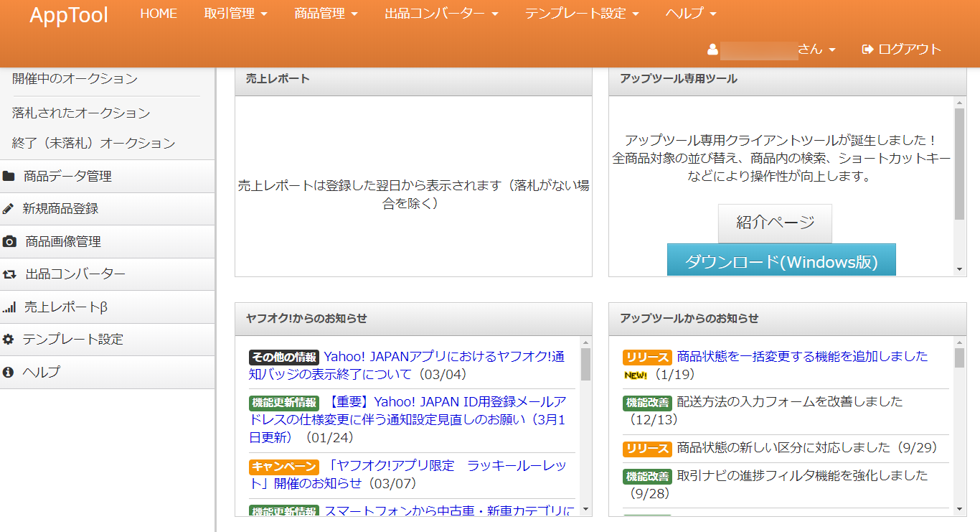Click scroll up arrow in ヤフオク!からのお知らせ
The width and height of the screenshot is (980, 532).
585,342
